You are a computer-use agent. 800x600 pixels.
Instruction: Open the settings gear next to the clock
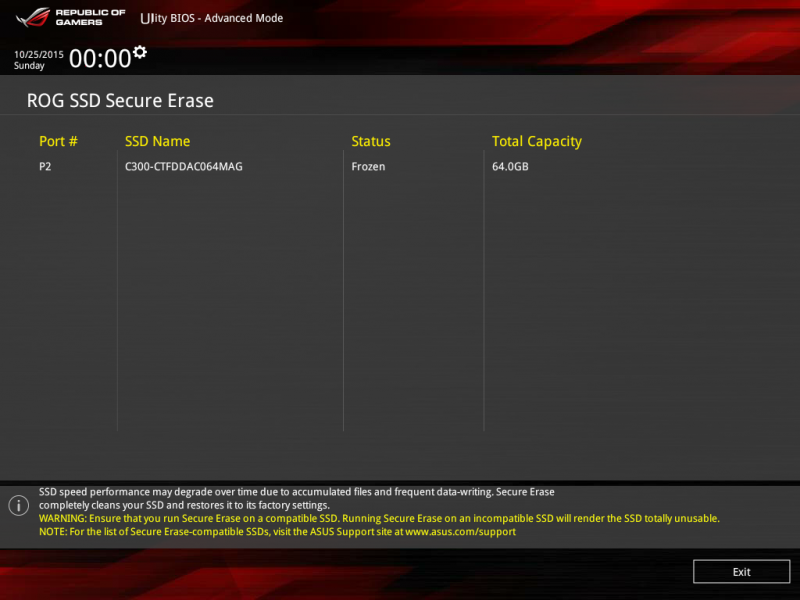[140, 52]
